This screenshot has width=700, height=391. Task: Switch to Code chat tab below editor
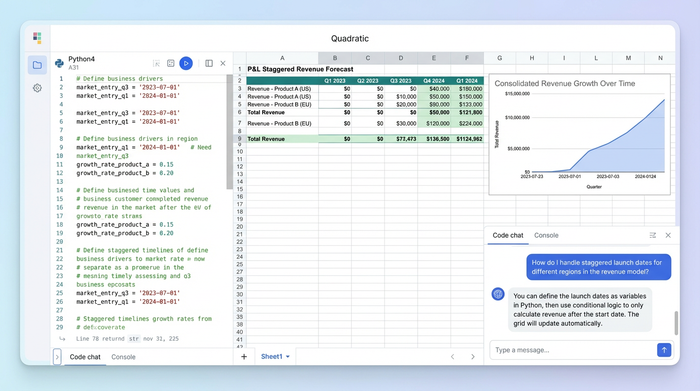tap(85, 357)
